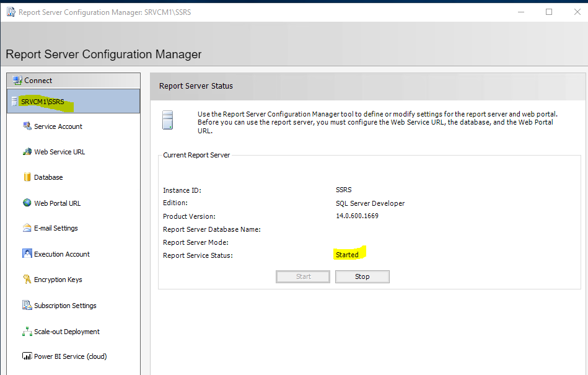Navigate to Web Portal URL page
The height and width of the screenshot is (375, 588).
(x=58, y=203)
